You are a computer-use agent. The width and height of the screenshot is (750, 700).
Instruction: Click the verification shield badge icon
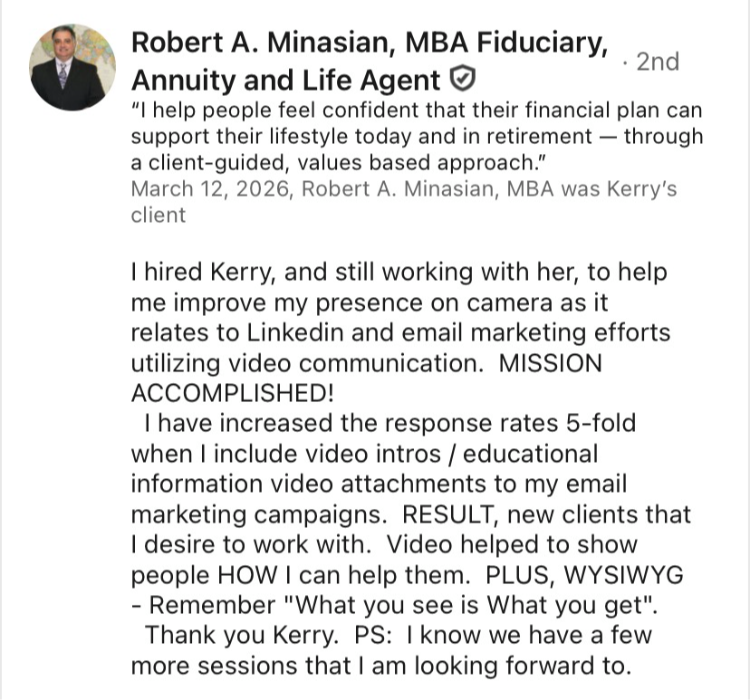tap(462, 81)
